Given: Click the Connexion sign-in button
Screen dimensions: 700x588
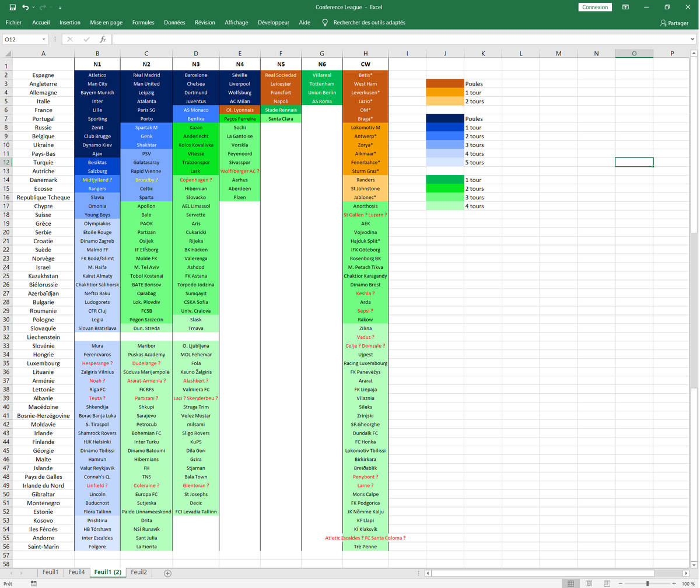Looking at the screenshot, I should tap(595, 7).
